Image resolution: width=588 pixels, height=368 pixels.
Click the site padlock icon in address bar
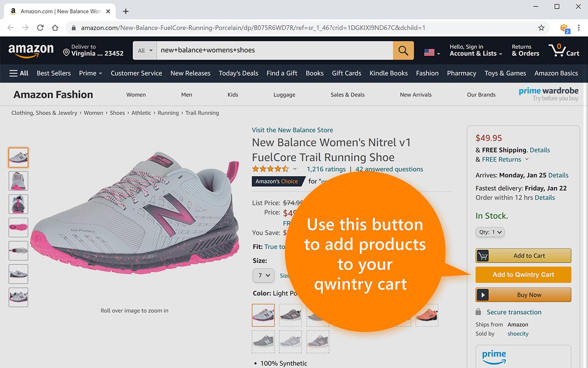pos(73,28)
